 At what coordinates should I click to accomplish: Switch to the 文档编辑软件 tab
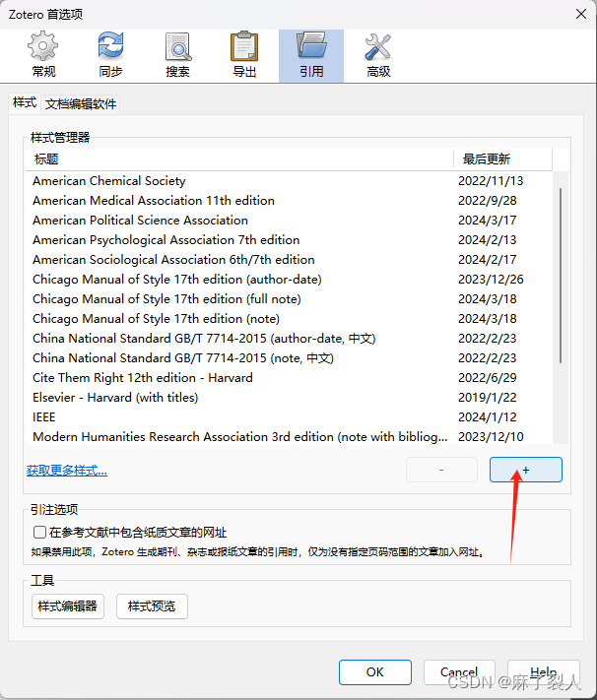pos(81,104)
